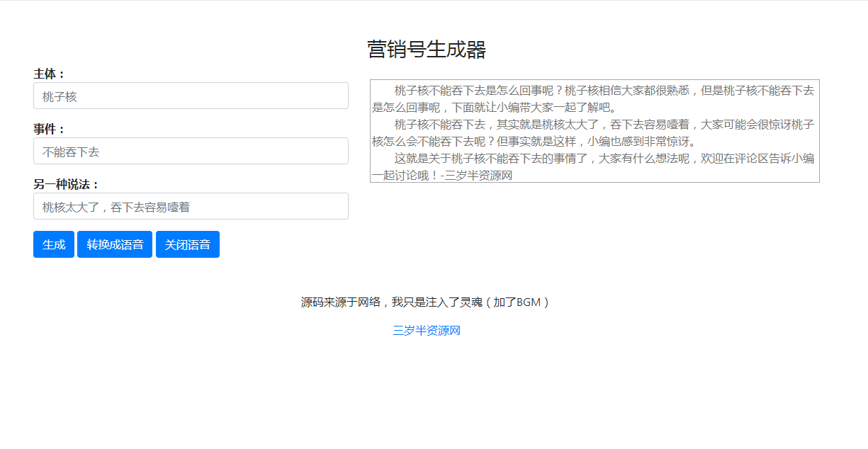Click the 事件： field label

click(x=50, y=129)
